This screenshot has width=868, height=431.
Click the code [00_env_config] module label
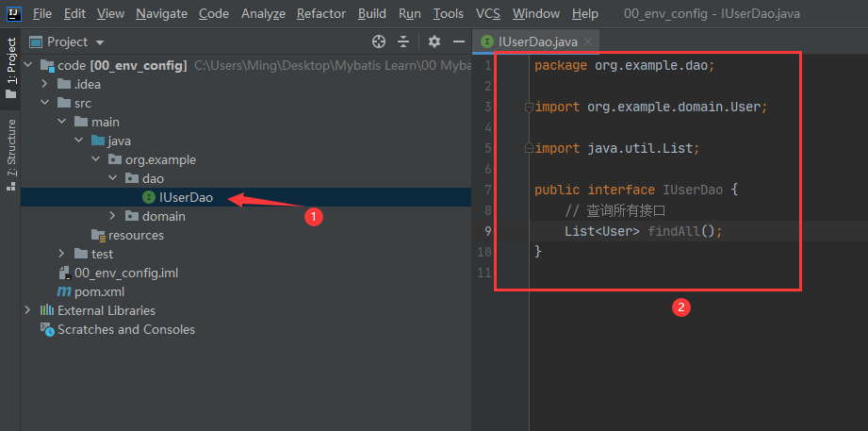(x=122, y=66)
